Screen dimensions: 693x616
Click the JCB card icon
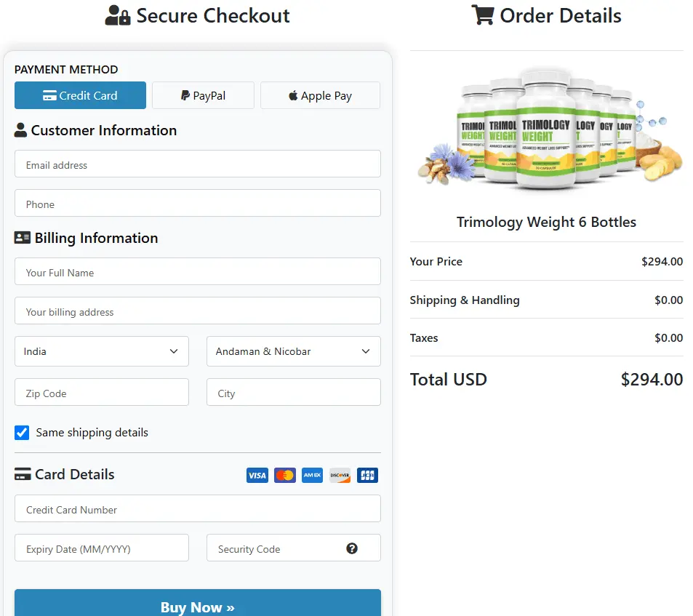coord(367,475)
